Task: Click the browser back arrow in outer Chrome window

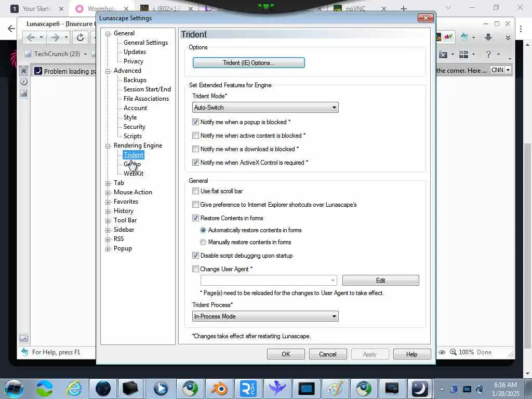Action: 11,29
